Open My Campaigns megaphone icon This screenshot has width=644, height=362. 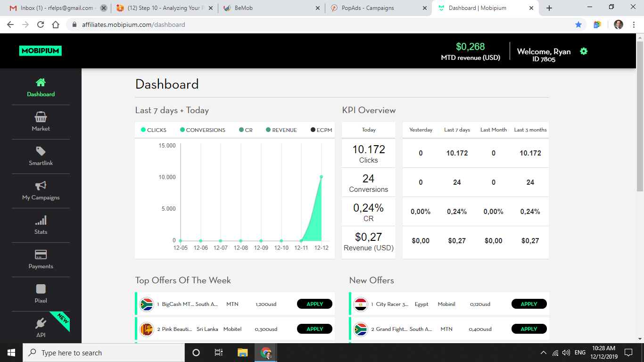tap(41, 186)
